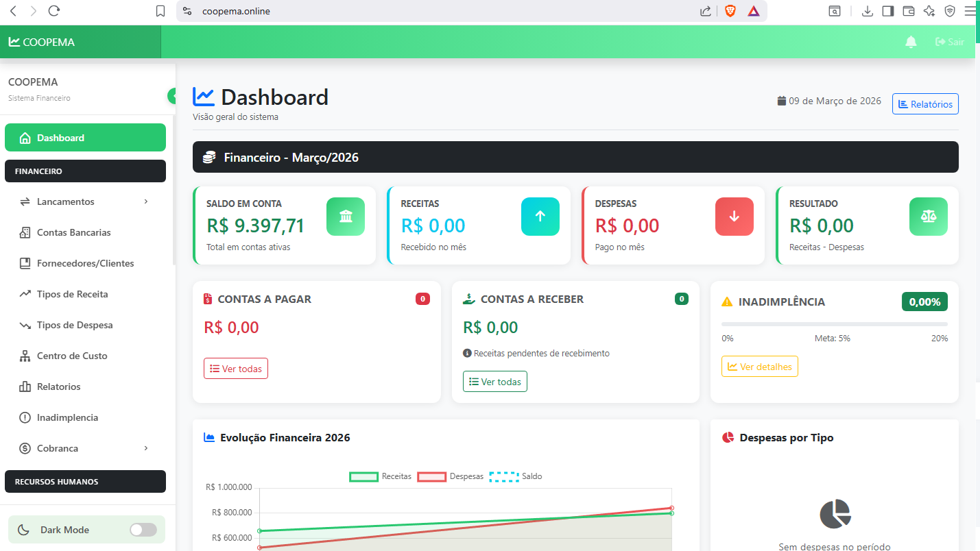This screenshot has height=551, width=980.
Task: Expand the Lancamentos submenu chevron
Action: point(146,201)
